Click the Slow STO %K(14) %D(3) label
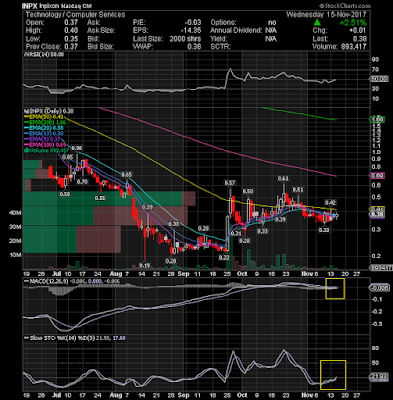The height and width of the screenshot is (400, 393). click(x=59, y=338)
